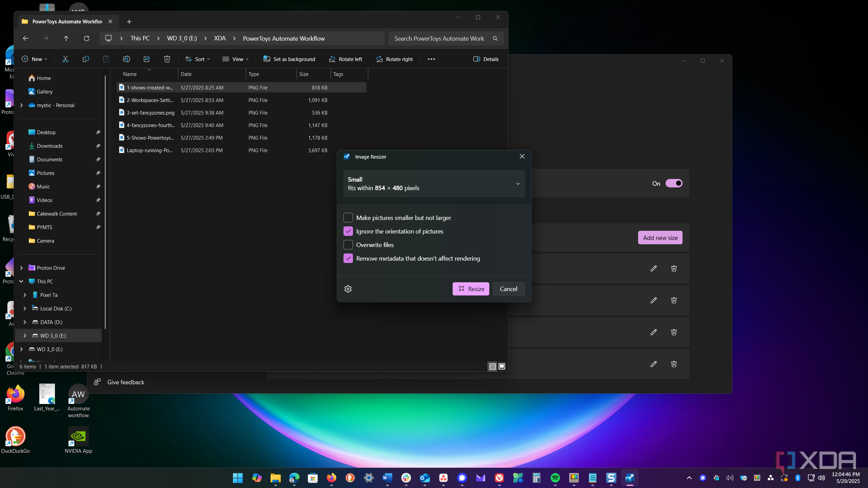Click the Refresh icon in Explorer navigation
868x488 pixels.
coord(86,38)
